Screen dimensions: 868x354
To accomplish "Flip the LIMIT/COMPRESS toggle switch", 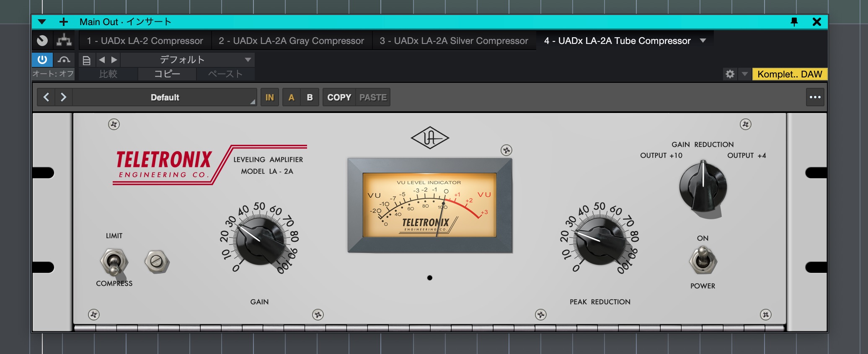I will (114, 262).
